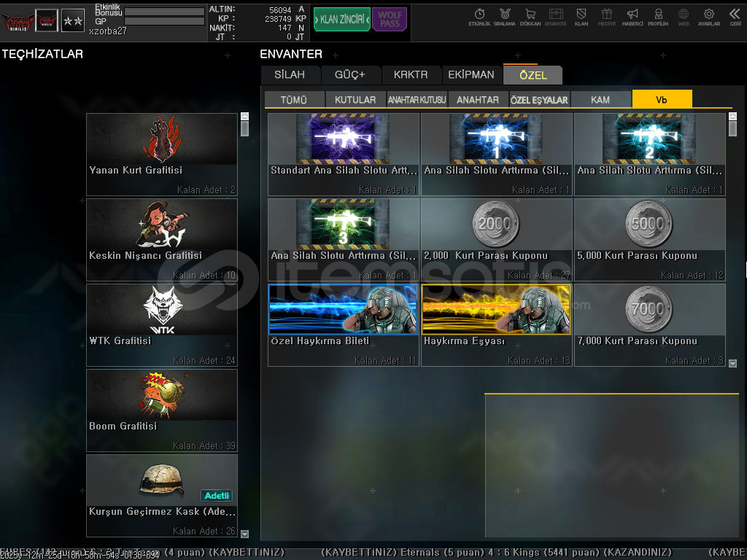Open the Profilim icon
The image size is (747, 560).
click(x=658, y=17)
